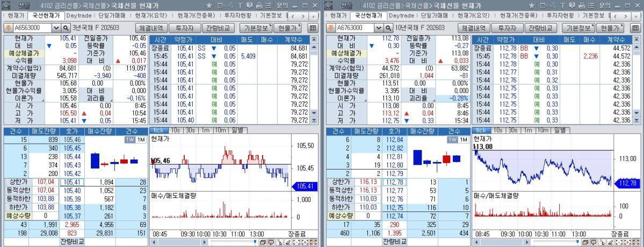Screen dimensions: 644x247
Task: Select the pencil draw tool under right chart
Action: pos(611,242)
